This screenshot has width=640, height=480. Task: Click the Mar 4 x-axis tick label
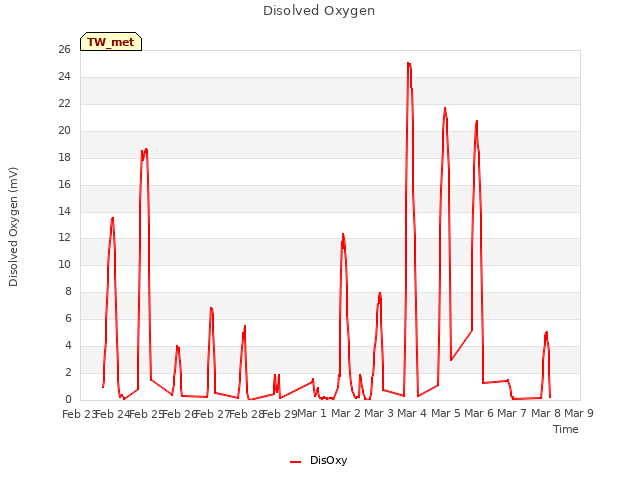point(412,413)
